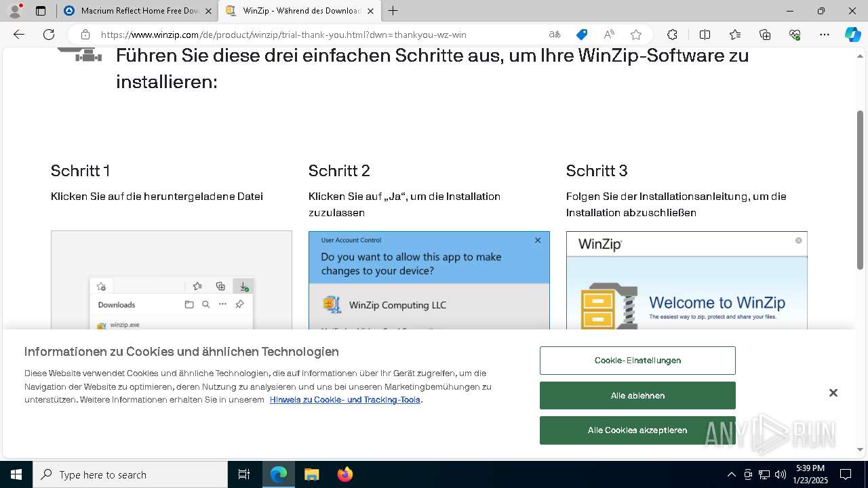Open Firefox from taskbar
868x488 pixels.
(345, 474)
